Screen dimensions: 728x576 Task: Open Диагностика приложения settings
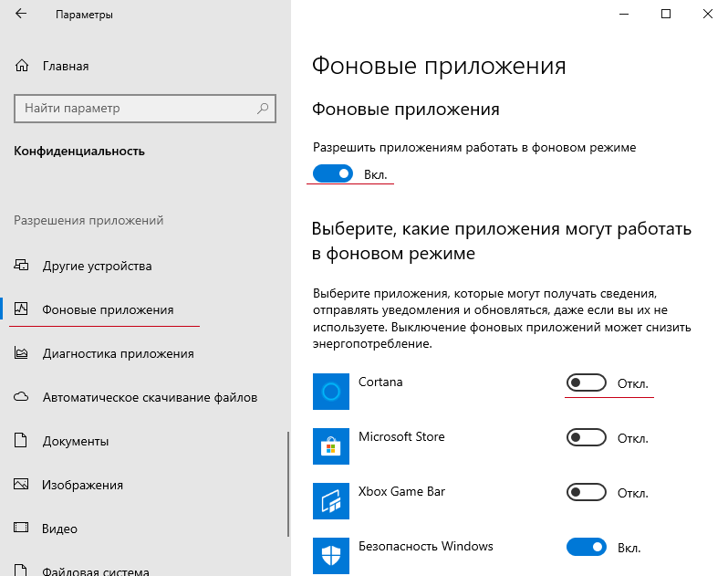pyautogui.click(x=118, y=354)
